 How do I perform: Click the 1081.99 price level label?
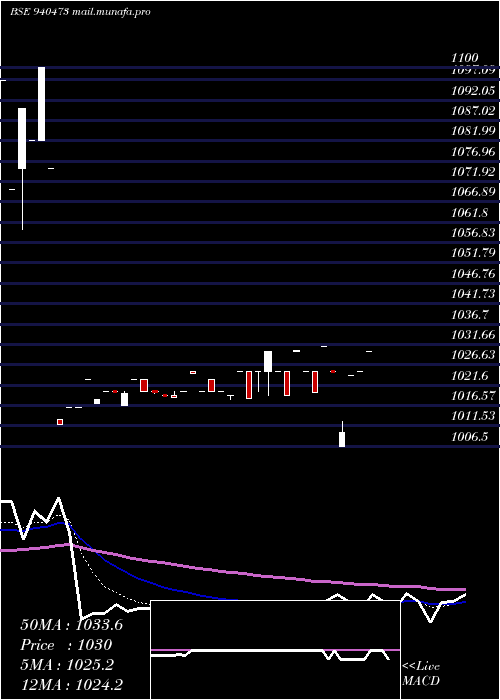pyautogui.click(x=473, y=131)
